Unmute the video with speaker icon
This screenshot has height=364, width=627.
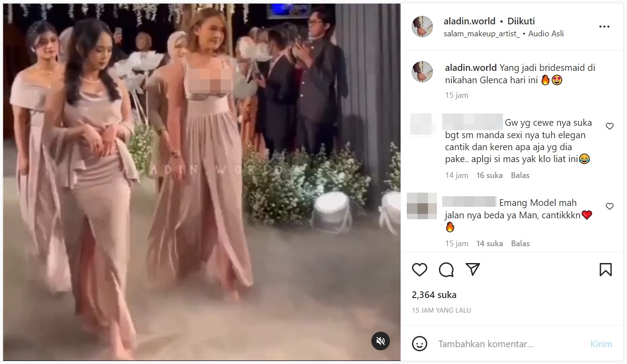pyautogui.click(x=380, y=341)
